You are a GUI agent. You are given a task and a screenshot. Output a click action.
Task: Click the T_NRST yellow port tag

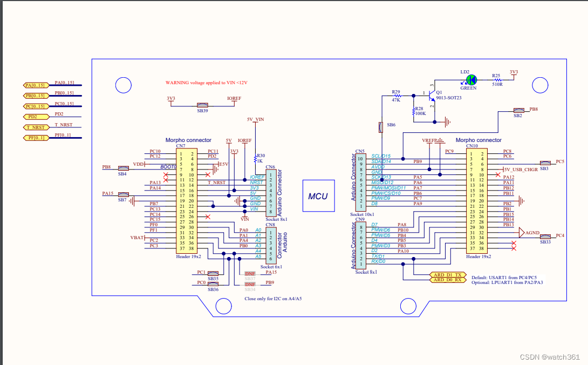pos(36,127)
